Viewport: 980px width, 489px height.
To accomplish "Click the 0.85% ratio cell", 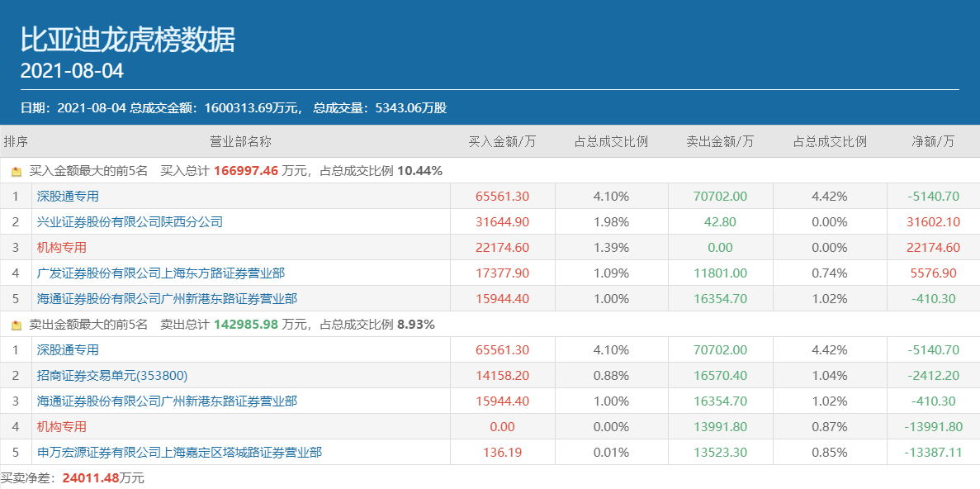I will 830,452.
